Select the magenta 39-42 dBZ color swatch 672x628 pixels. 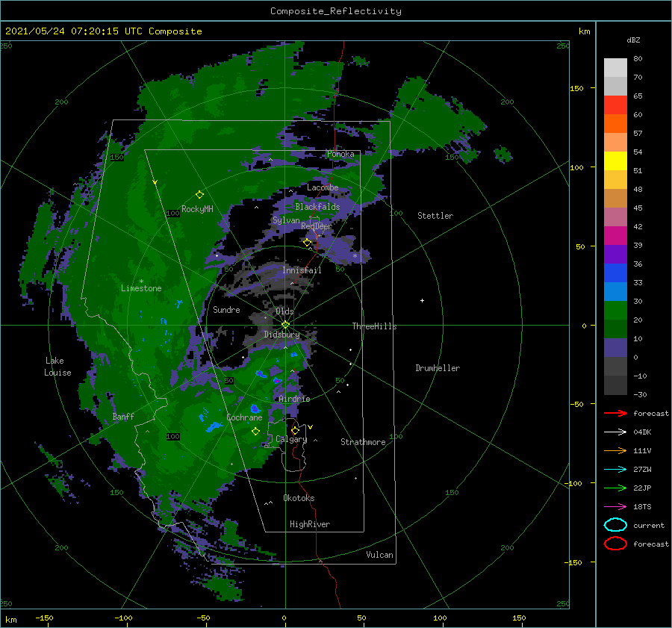(615, 236)
